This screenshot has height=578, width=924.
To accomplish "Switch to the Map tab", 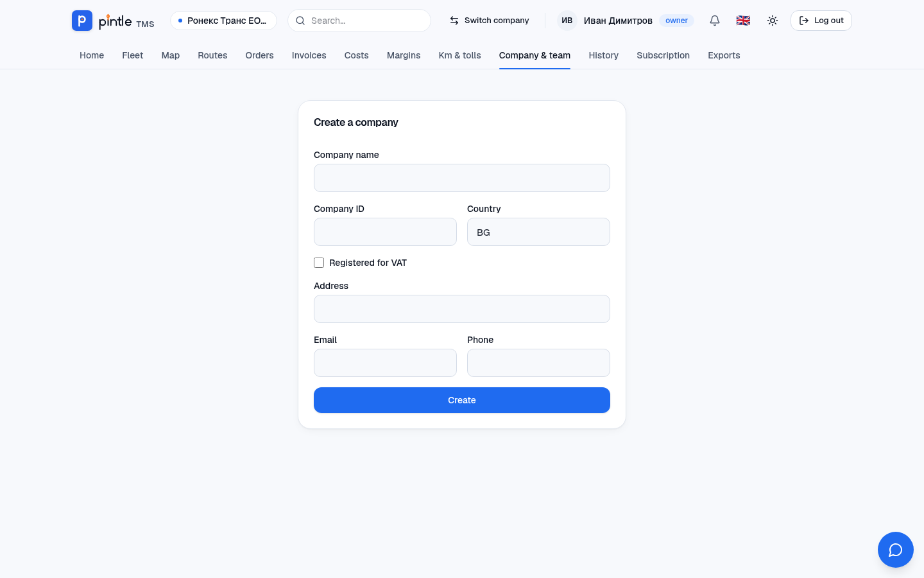I will pos(171,55).
